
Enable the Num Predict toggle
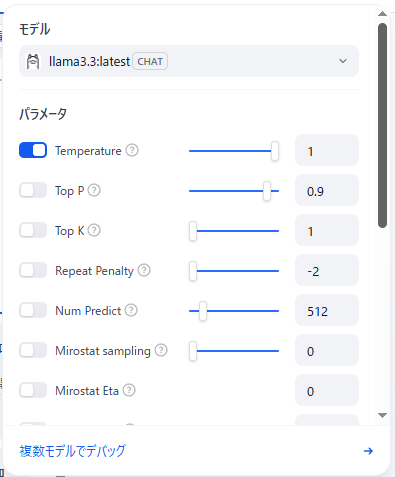coord(33,310)
